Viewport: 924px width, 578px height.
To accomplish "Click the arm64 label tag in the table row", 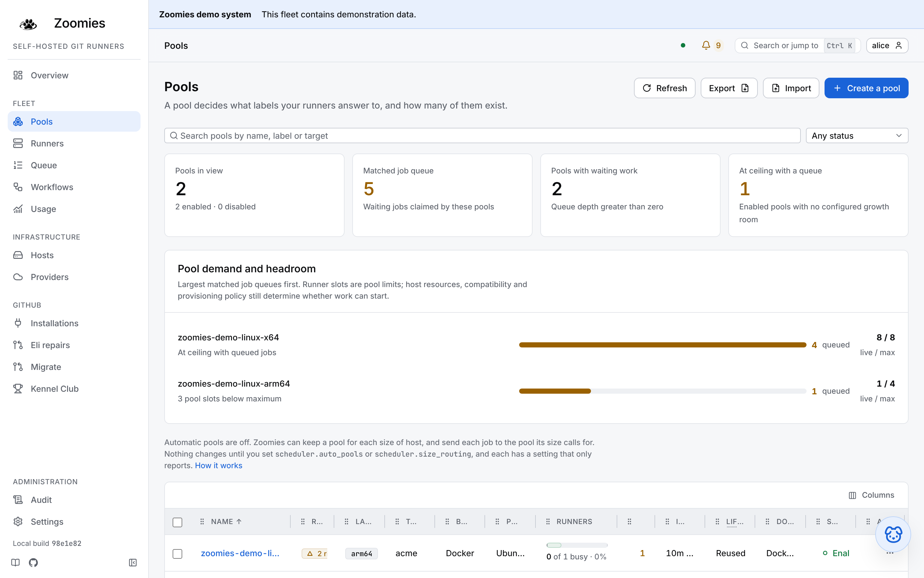I will (361, 554).
